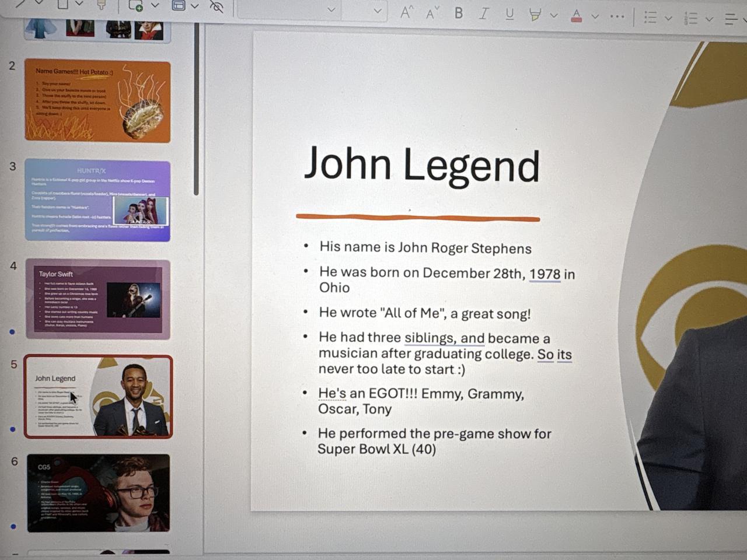Apply bulleted list formatting
747x560 pixels.
650,17
